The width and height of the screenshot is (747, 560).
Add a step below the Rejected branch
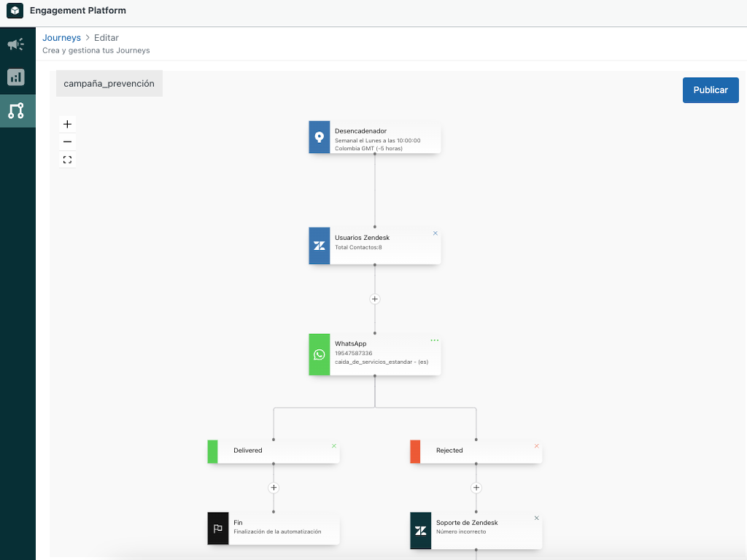[476, 487]
